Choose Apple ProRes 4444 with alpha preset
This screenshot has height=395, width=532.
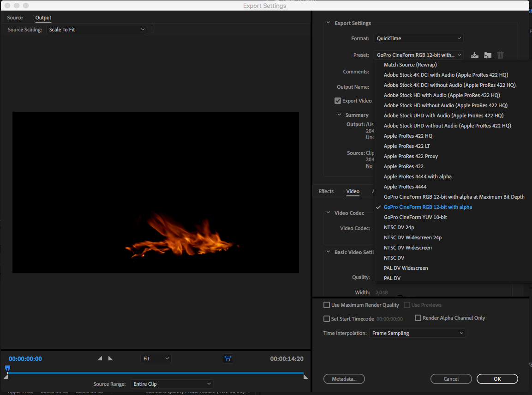pyautogui.click(x=418, y=176)
